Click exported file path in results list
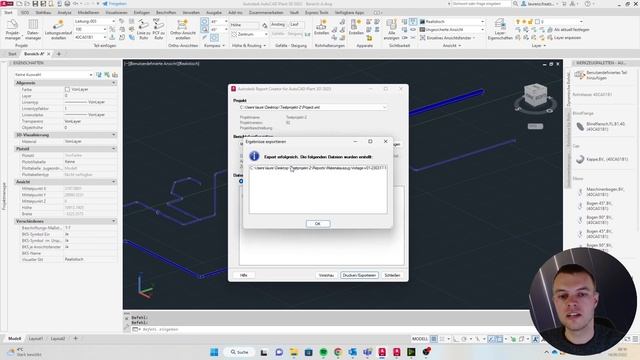Screen dimensions: 640x360 coord(318,168)
